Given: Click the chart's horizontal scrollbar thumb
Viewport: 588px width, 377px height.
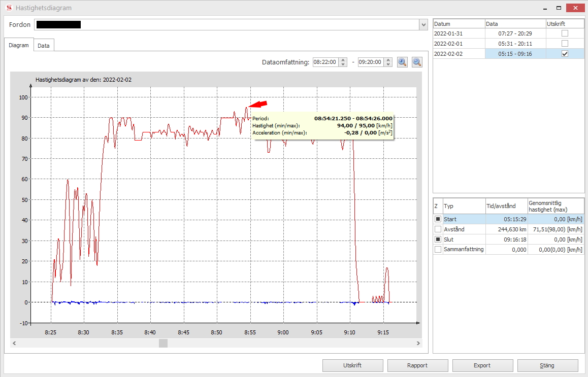Looking at the screenshot, I should 163,344.
